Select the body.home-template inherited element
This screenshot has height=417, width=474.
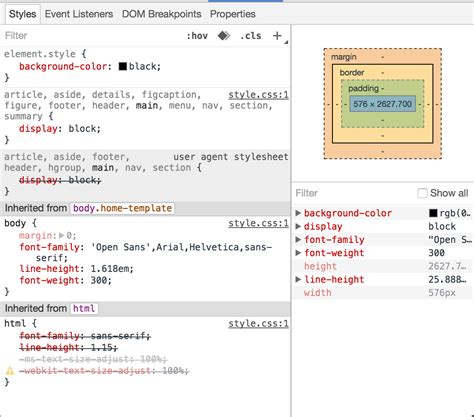122,208
